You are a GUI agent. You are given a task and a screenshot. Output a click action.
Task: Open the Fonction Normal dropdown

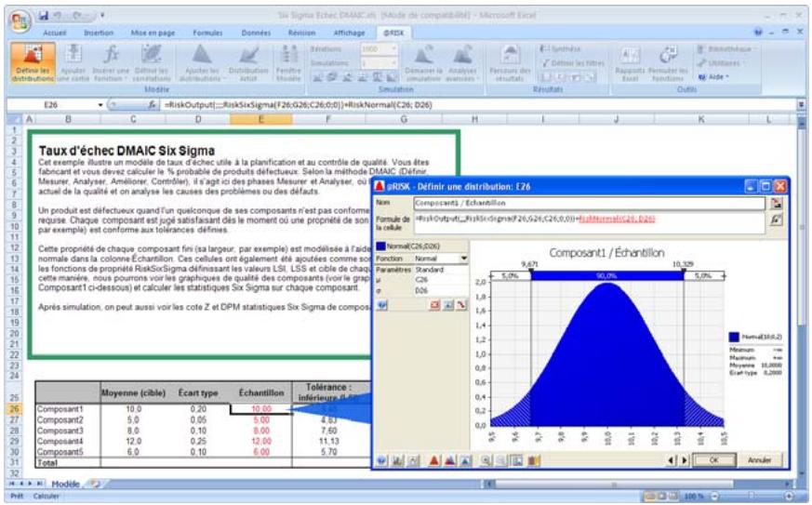point(463,258)
